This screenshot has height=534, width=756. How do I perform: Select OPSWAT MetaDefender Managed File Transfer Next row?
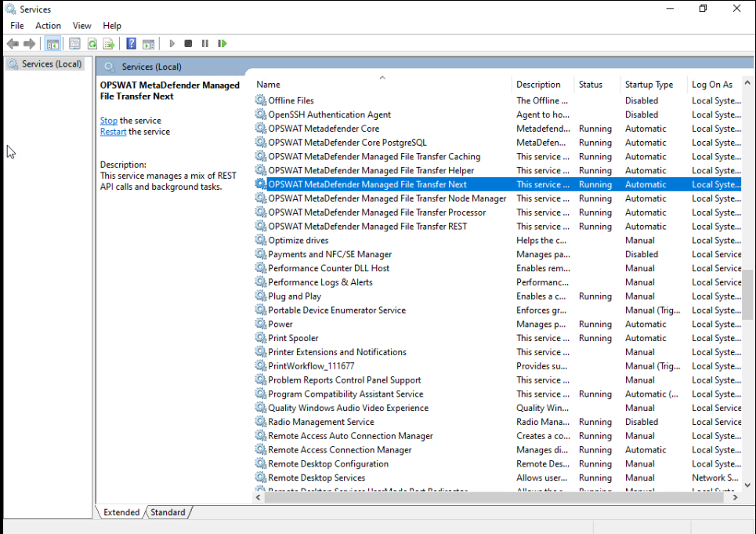497,184
